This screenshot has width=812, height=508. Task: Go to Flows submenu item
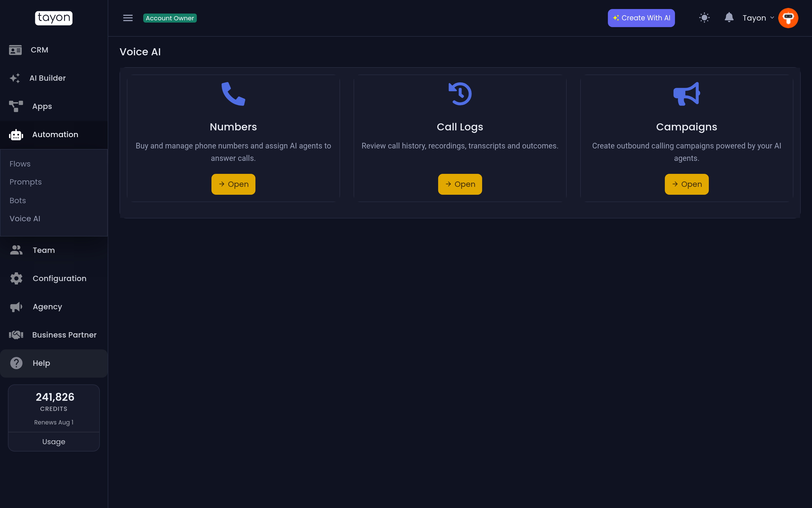point(20,164)
